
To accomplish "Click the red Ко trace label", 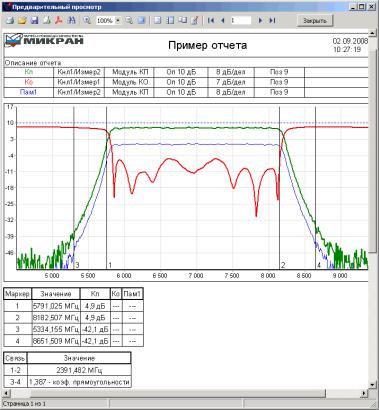I will (x=29, y=82).
